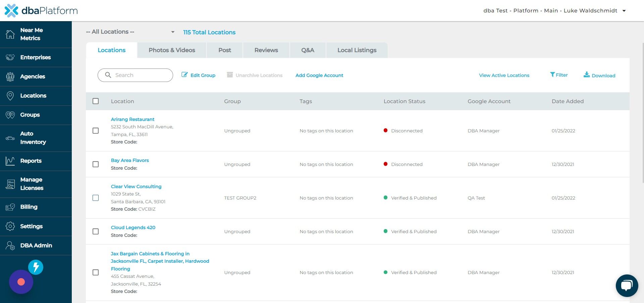Switch to the Photos & Videos tab
This screenshot has width=644, height=303.
[172, 50]
